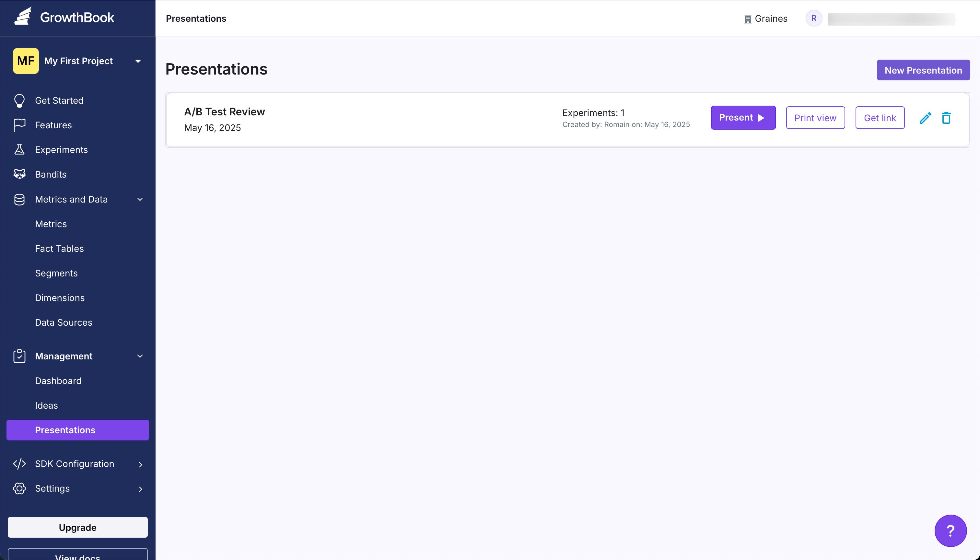Click the Bandits raccoon icon

pos(19,174)
